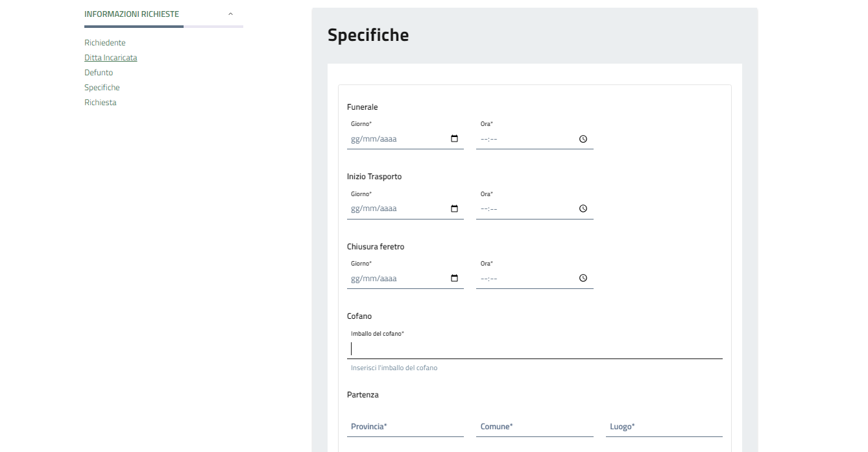
Task: Open the Inizio Trasporto clock picker icon
Action: pos(583,208)
